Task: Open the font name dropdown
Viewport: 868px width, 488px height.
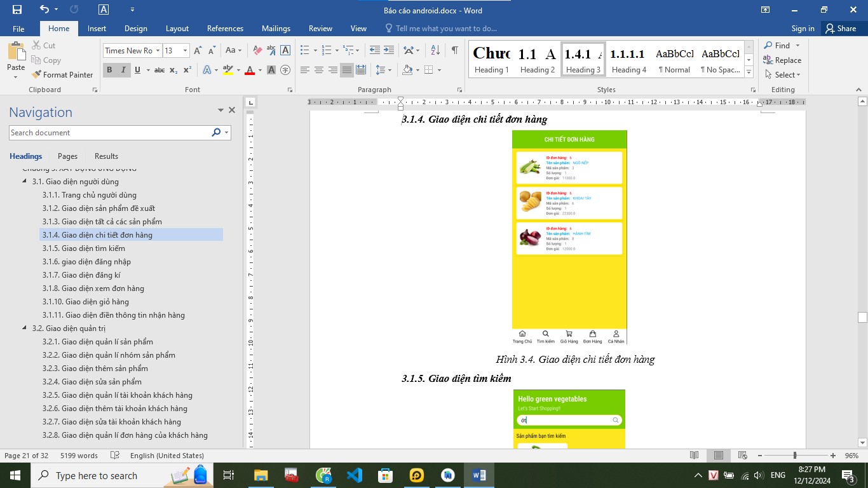Action: (x=157, y=50)
